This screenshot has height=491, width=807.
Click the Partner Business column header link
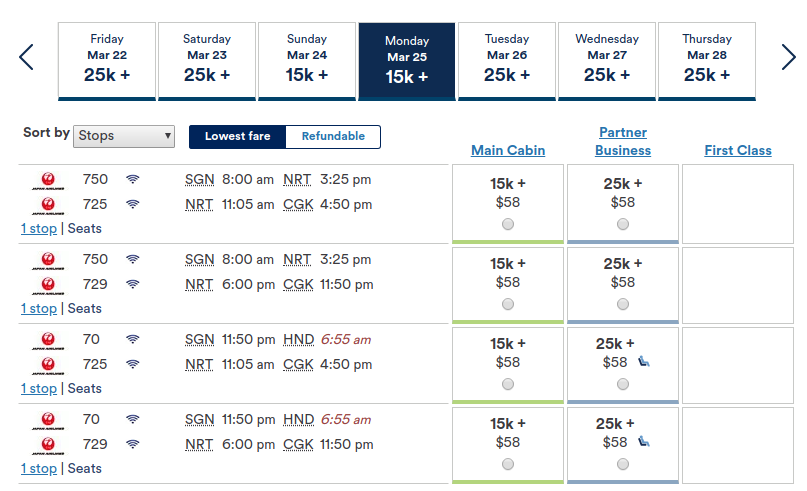click(x=623, y=142)
